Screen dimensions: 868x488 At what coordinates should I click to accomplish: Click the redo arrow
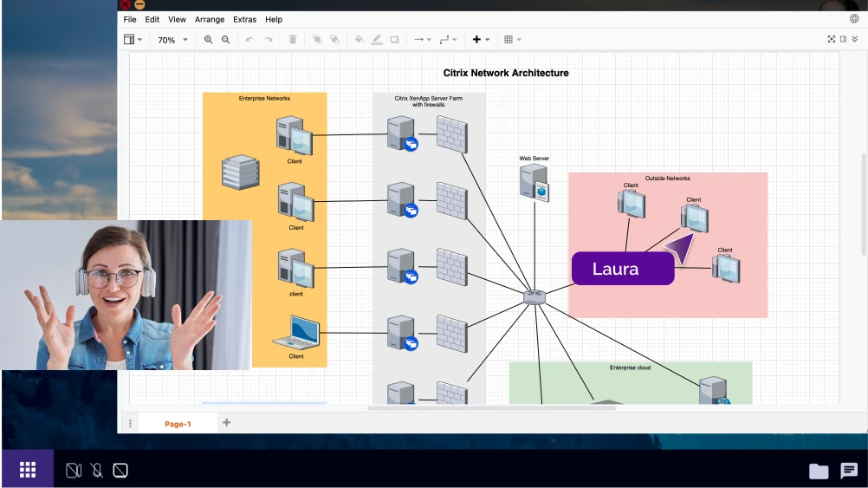point(268,39)
